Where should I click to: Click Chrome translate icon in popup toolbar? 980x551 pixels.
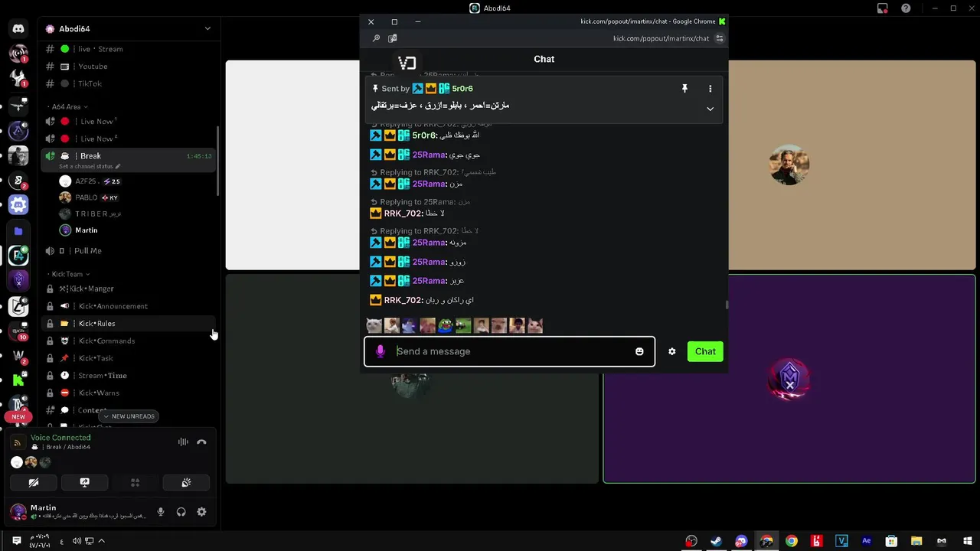[x=392, y=38]
